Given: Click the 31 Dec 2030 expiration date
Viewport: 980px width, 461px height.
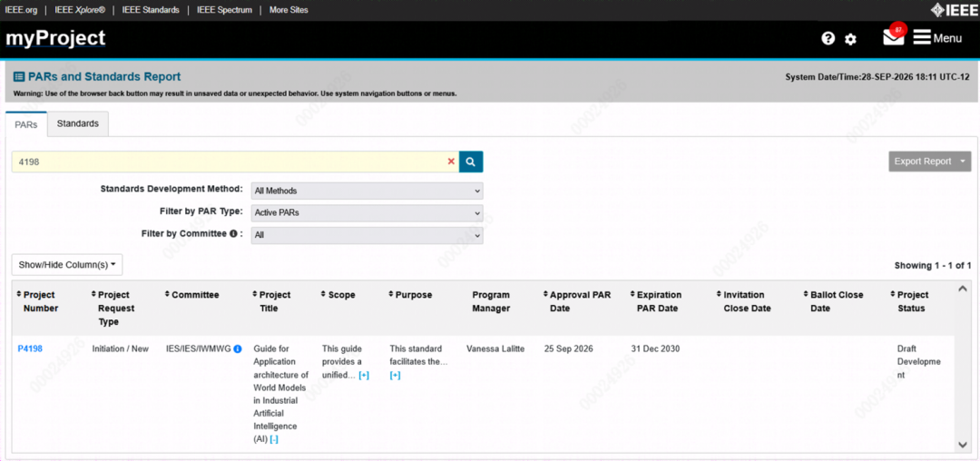Looking at the screenshot, I should 655,348.
